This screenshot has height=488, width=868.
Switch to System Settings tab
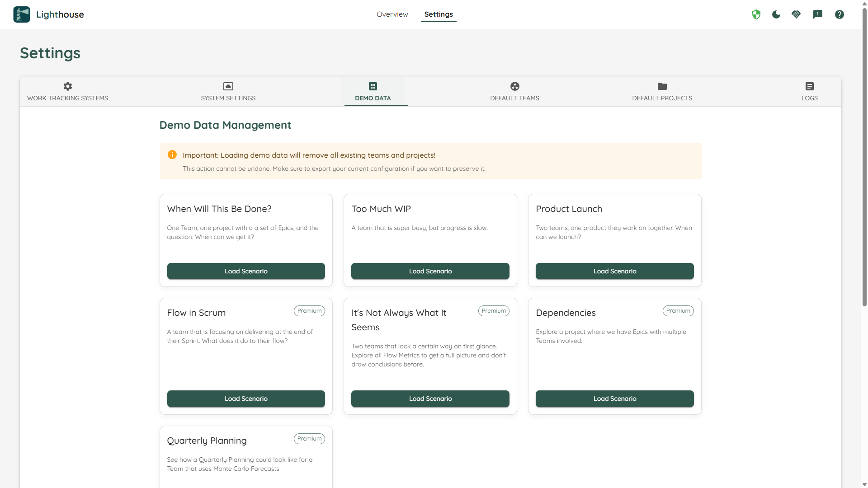click(228, 92)
